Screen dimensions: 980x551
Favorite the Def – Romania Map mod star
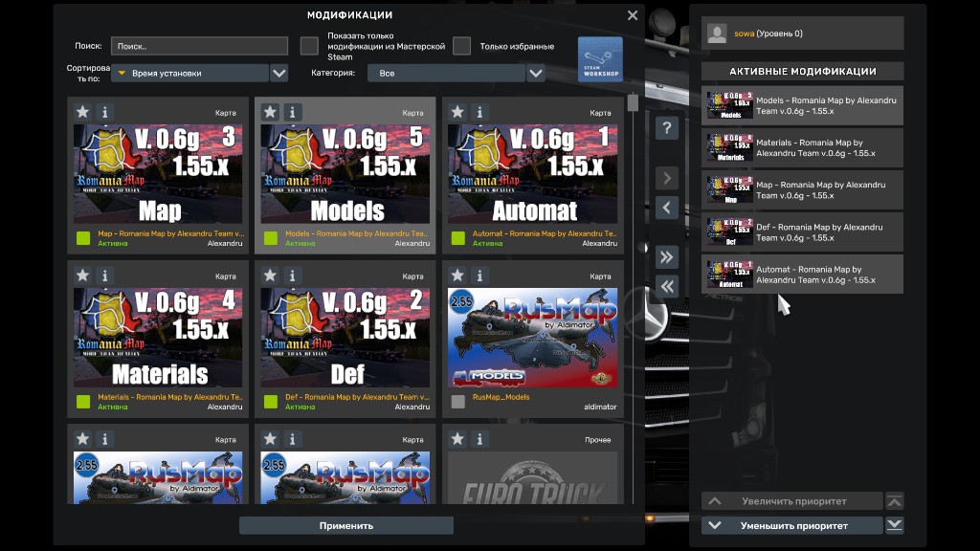pyautogui.click(x=270, y=275)
